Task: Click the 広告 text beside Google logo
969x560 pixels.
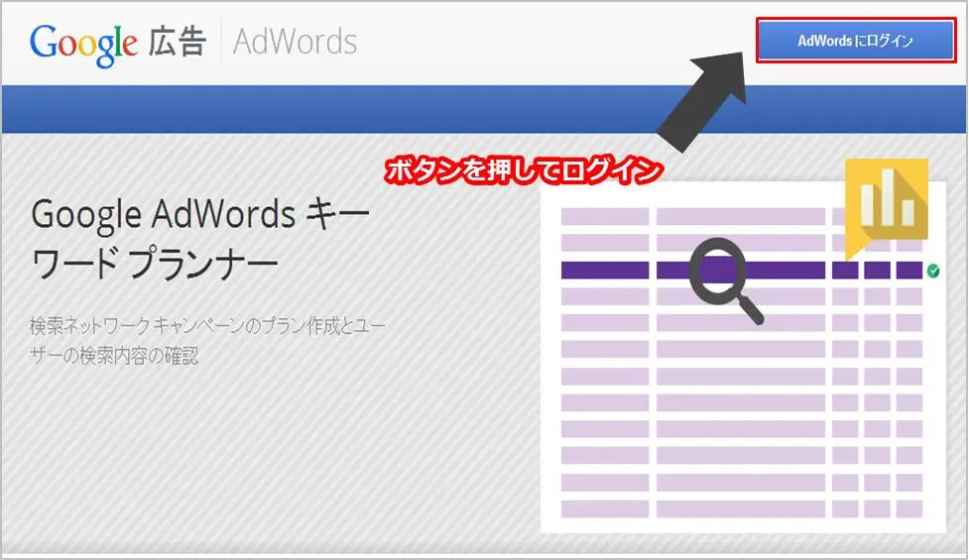Action: tap(177, 42)
